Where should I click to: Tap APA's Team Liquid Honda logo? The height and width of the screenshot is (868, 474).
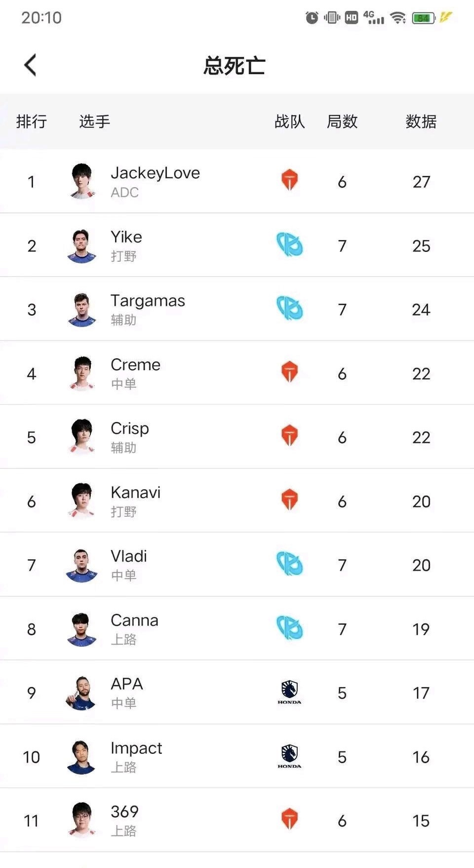[289, 692]
